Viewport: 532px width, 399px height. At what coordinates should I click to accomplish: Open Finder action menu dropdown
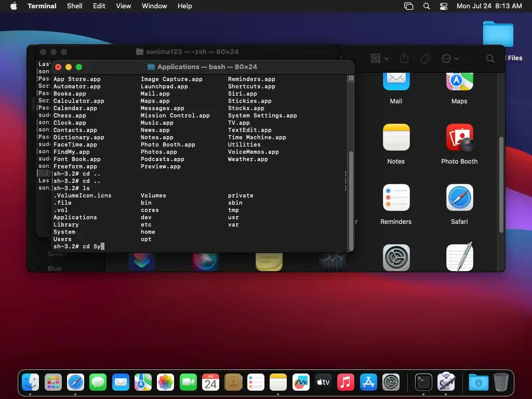[x=450, y=58]
